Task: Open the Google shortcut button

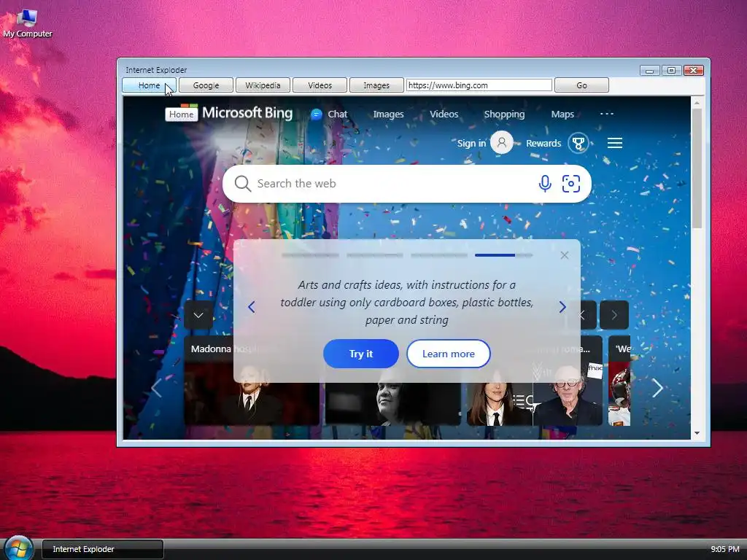Action: coord(206,85)
